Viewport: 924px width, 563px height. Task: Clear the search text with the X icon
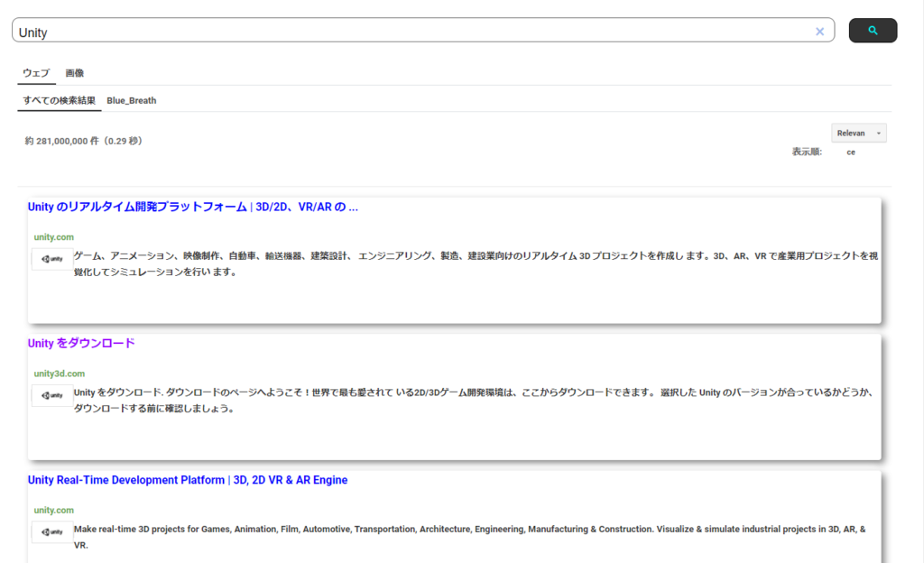(819, 32)
